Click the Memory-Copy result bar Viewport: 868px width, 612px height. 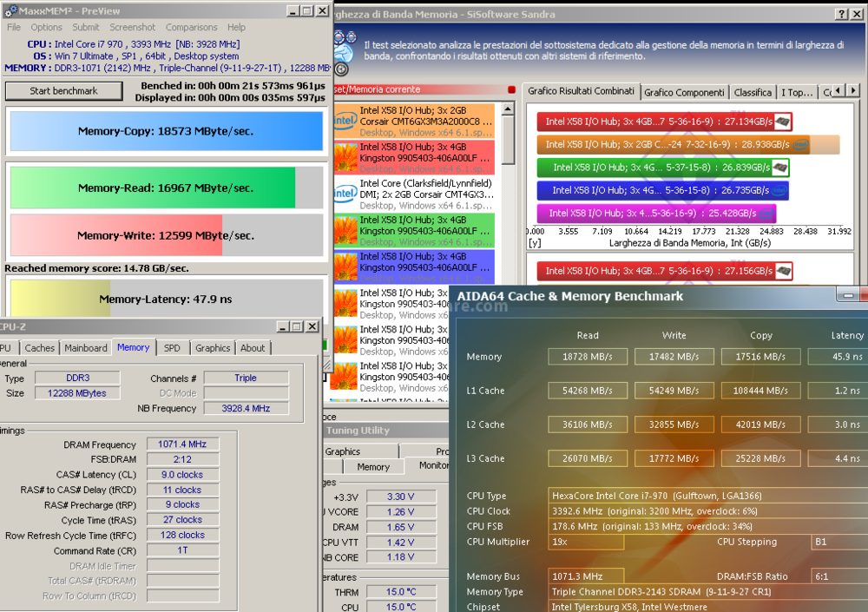166,131
